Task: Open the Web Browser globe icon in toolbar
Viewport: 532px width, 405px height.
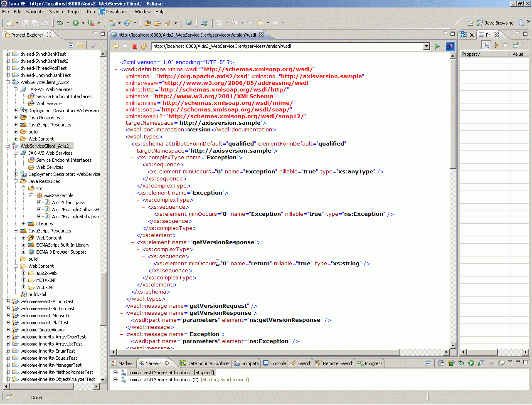Action: pos(189,23)
